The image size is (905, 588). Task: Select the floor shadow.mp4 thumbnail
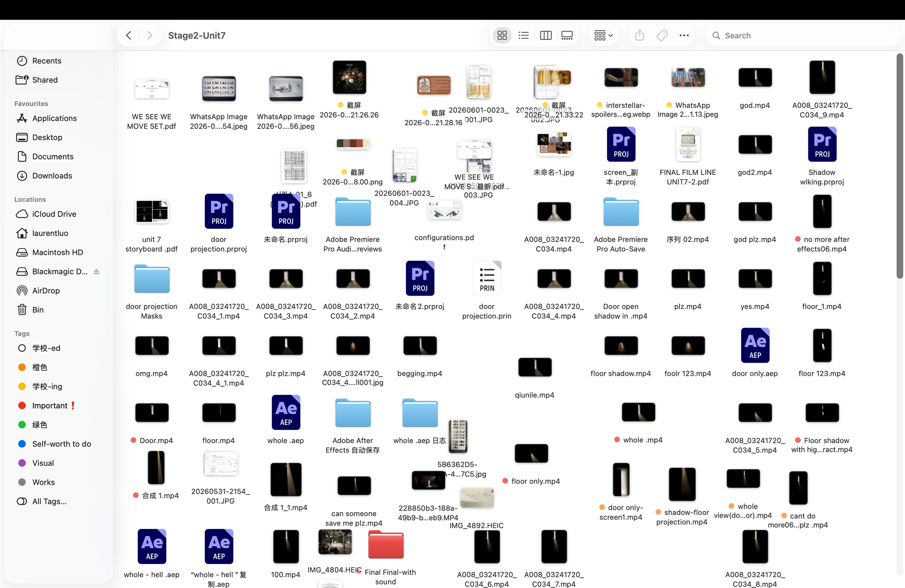621,345
